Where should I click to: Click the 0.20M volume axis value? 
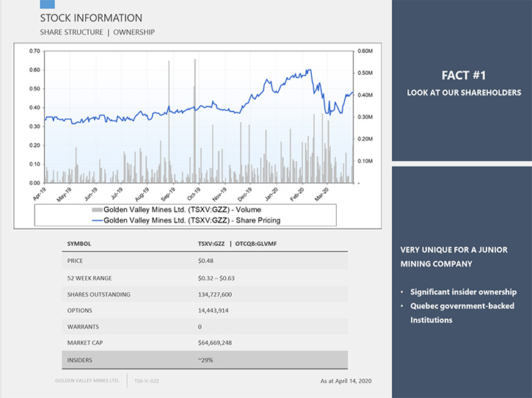365,139
